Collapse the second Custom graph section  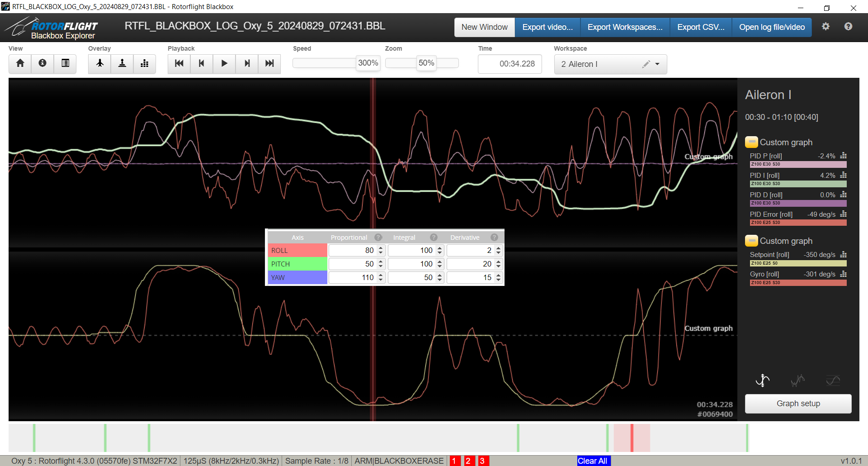click(x=751, y=241)
